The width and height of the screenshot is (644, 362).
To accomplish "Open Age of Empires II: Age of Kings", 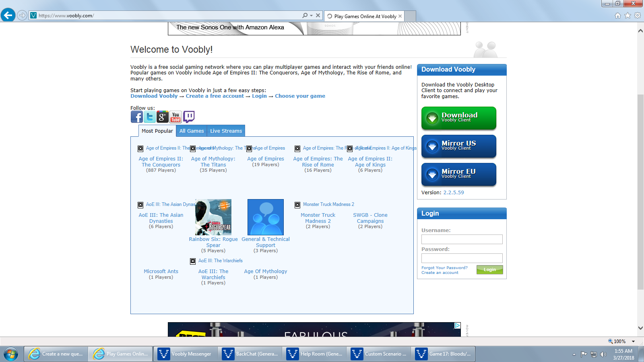I will (x=370, y=162).
